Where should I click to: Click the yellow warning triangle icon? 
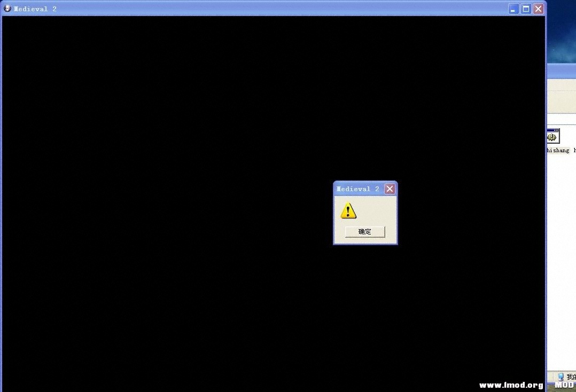tap(348, 211)
